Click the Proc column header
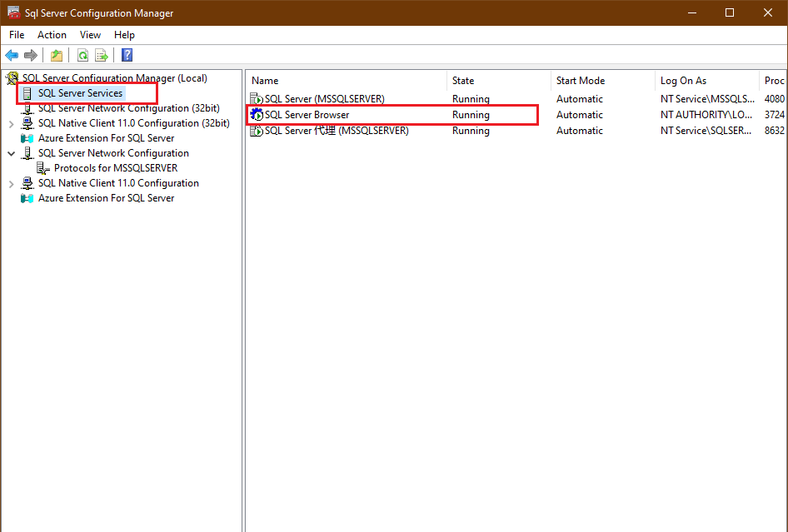This screenshot has height=532, width=788. [774, 81]
